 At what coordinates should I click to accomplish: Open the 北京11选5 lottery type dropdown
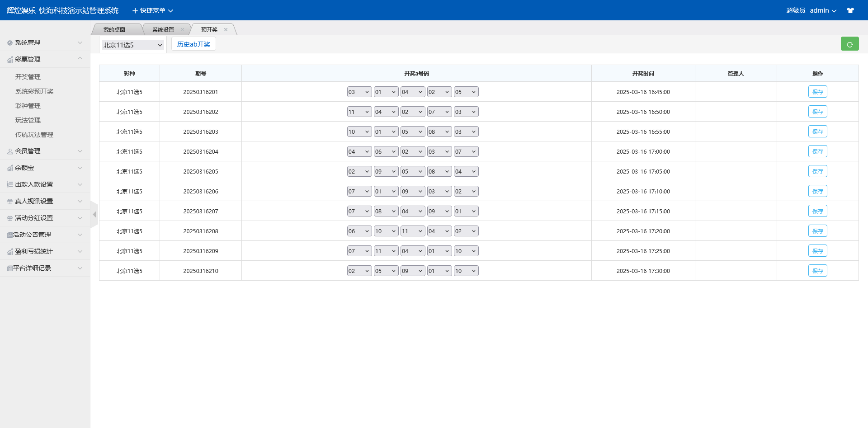(132, 45)
